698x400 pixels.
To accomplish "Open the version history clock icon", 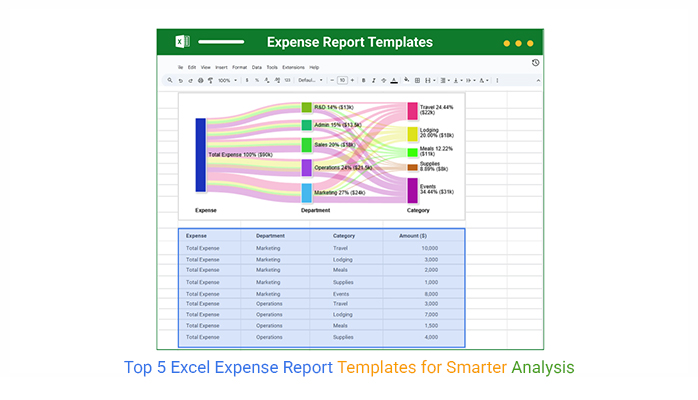I will pos(536,63).
